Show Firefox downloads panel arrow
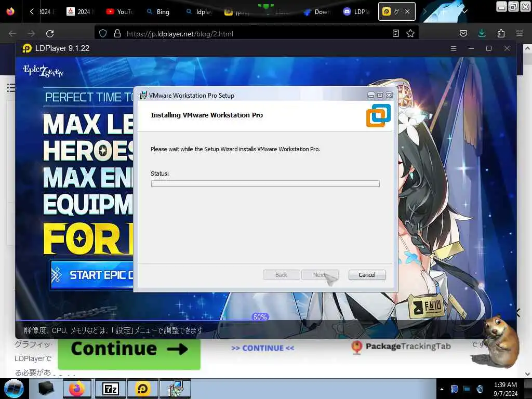The height and width of the screenshot is (399, 532). point(482,33)
